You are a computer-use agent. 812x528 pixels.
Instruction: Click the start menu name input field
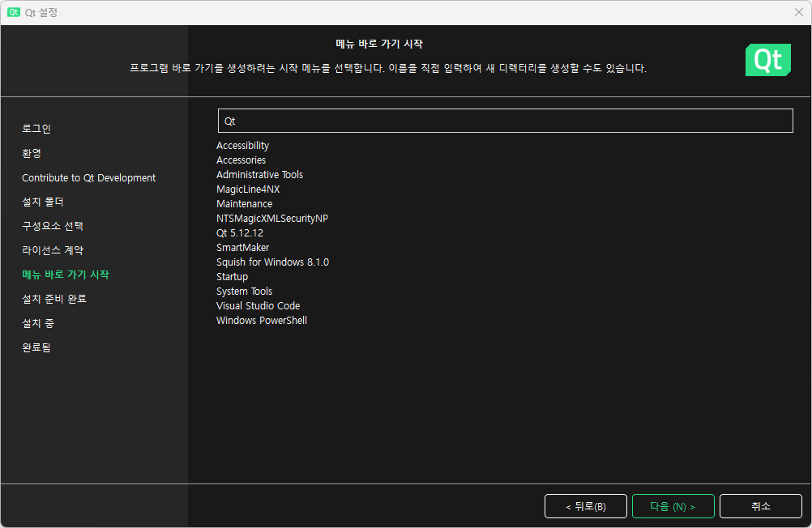(506, 121)
